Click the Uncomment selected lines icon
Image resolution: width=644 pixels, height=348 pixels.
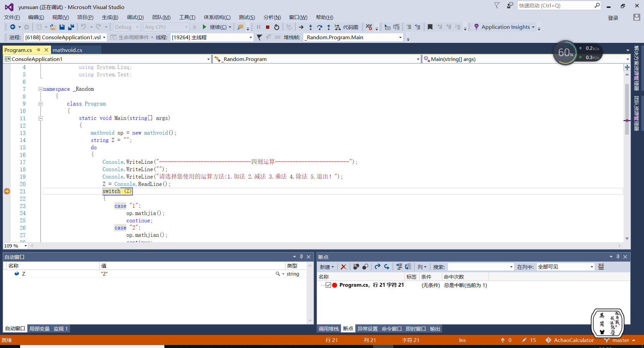(x=418, y=27)
